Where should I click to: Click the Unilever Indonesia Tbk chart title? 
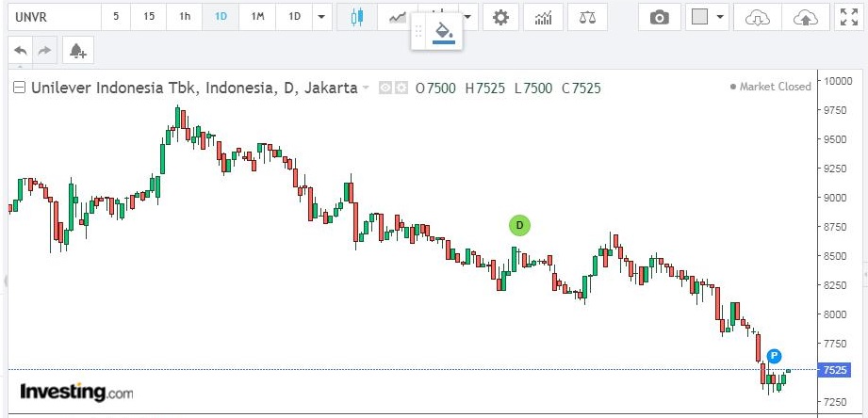194,88
